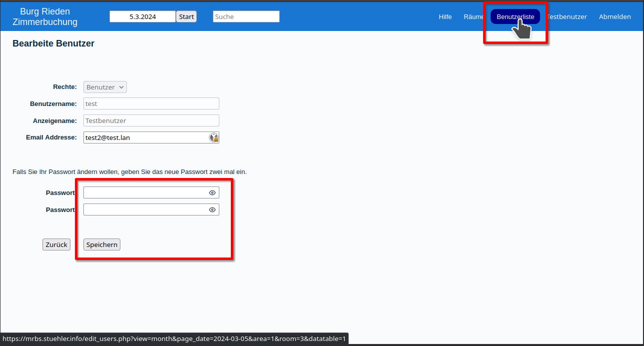This screenshot has height=346, width=644.
Task: Open the Hilfe menu item
Action: 445,16
